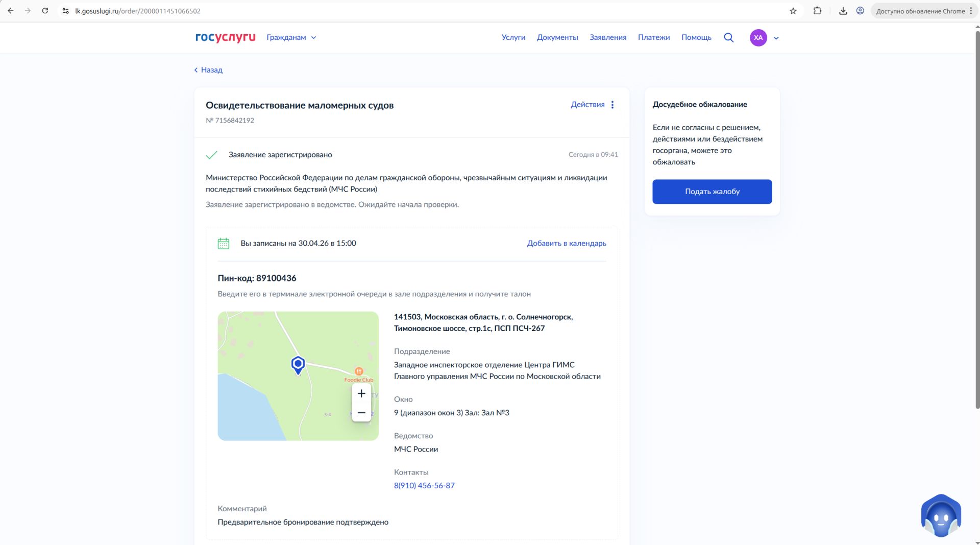The image size is (980, 545).
Task: Click the address bar URL field
Action: [428, 11]
